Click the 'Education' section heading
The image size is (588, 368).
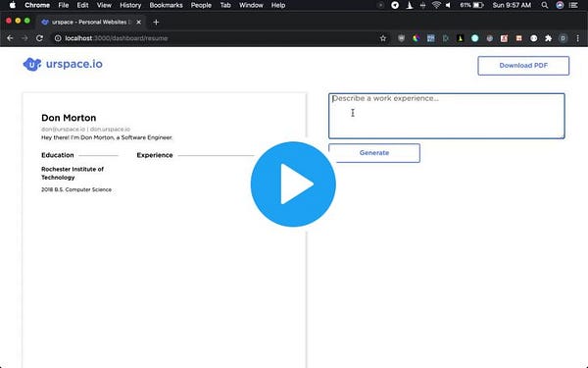(x=58, y=155)
